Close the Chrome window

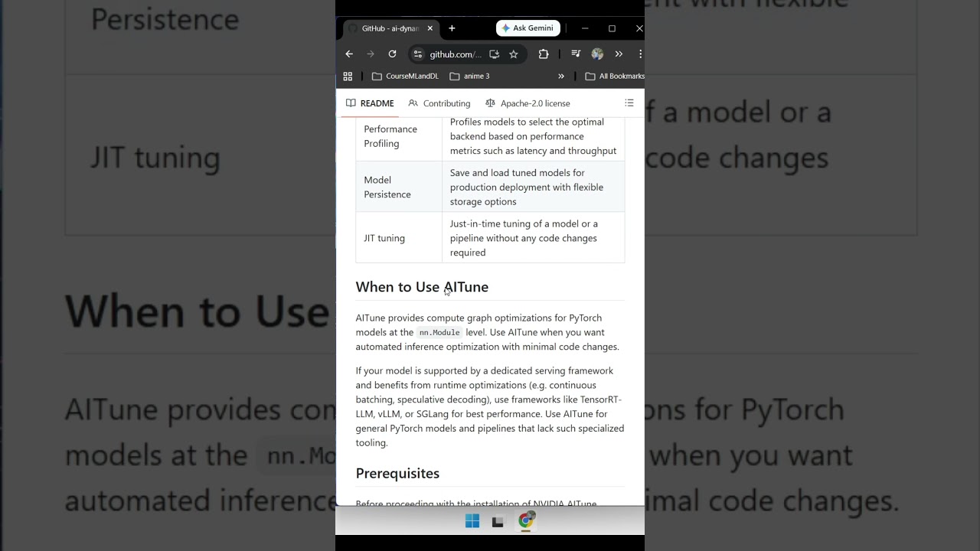[639, 28]
